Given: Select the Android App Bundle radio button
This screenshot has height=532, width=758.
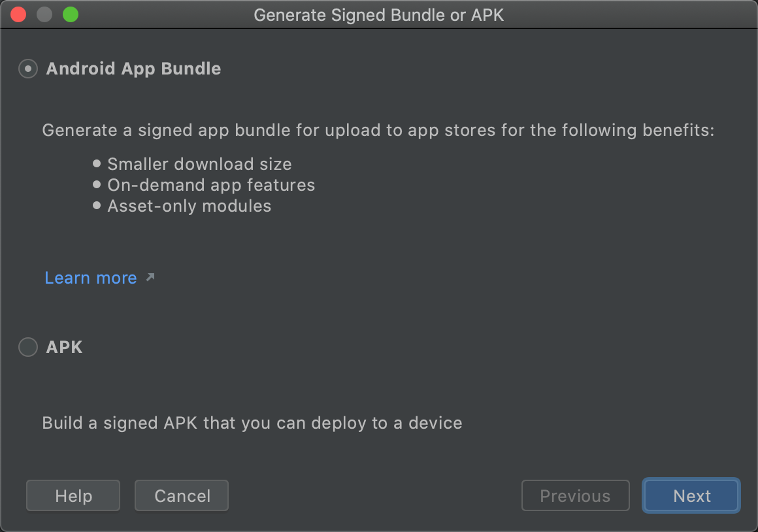Looking at the screenshot, I should tap(27, 68).
